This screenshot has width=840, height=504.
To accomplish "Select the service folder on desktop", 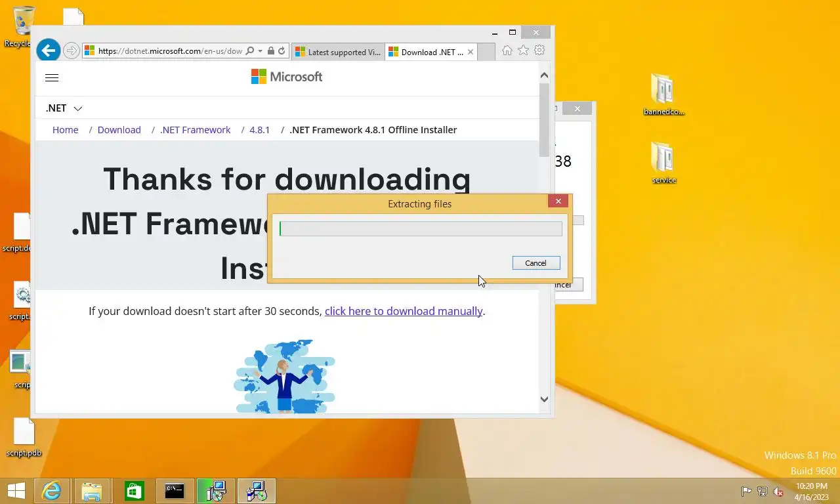I will click(663, 163).
